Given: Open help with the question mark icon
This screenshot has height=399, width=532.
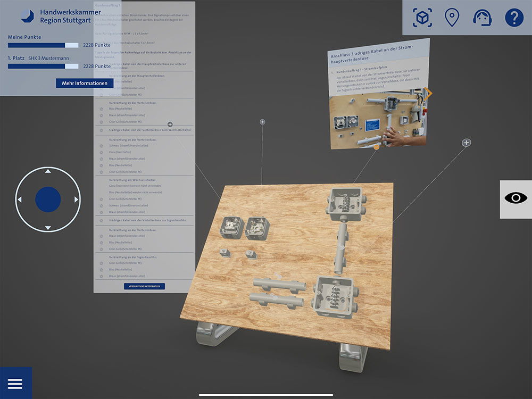Looking at the screenshot, I should point(514,18).
